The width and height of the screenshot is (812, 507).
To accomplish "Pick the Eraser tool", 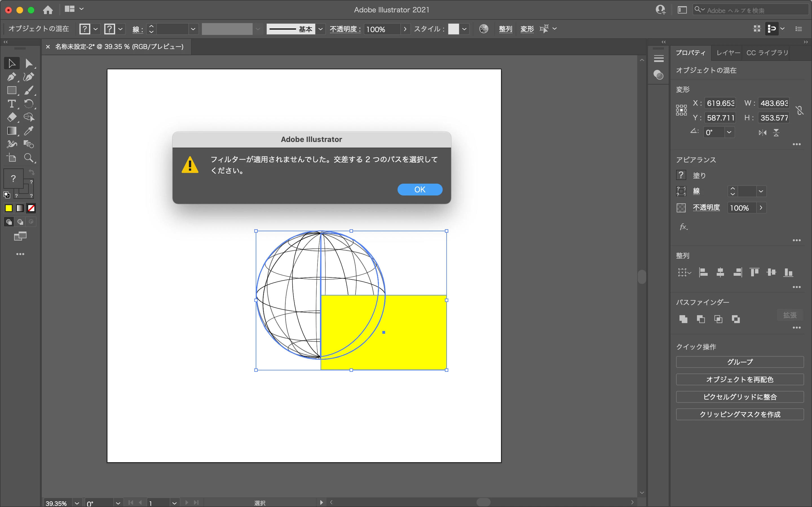I will point(11,117).
